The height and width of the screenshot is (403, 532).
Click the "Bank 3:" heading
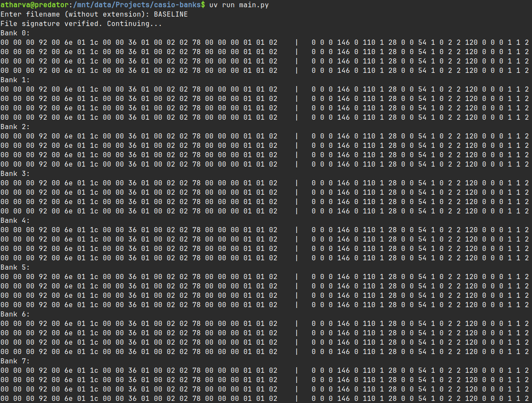(15, 174)
